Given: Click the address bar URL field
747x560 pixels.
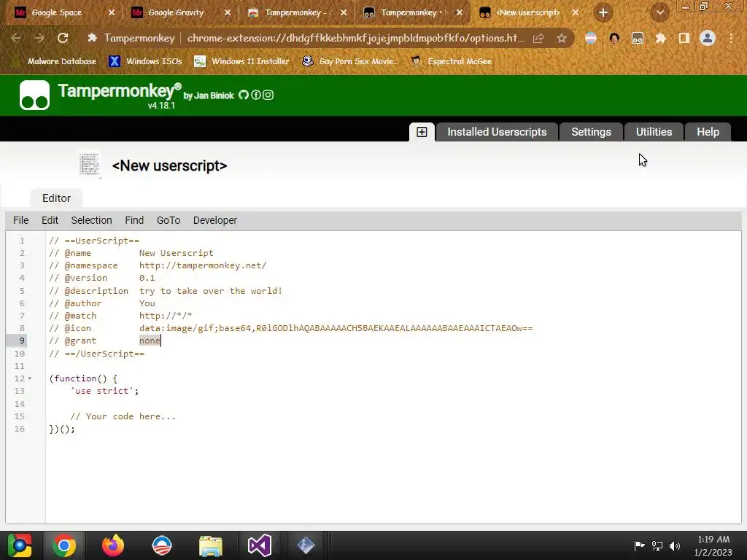Looking at the screenshot, I should click(x=355, y=38).
